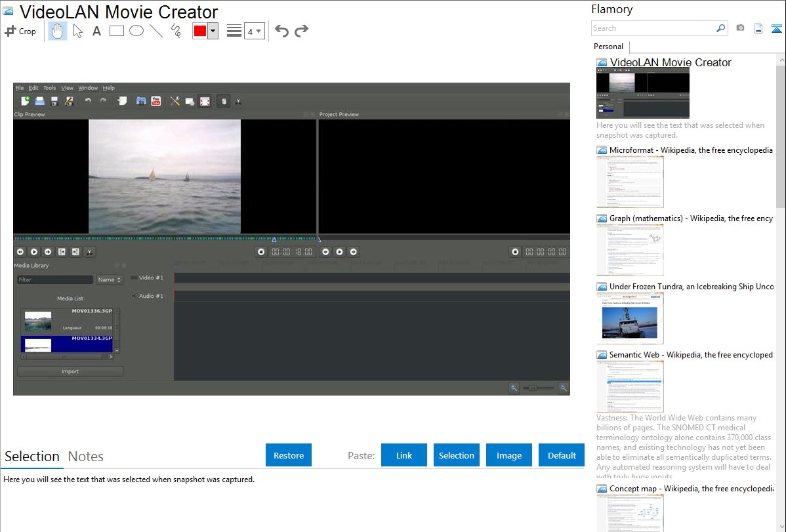Open the Edit menu in Movie Creator
The height and width of the screenshot is (532, 786).
pos(33,88)
